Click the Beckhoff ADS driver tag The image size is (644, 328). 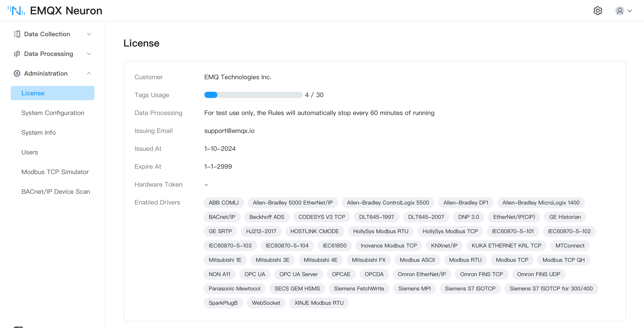tap(267, 217)
